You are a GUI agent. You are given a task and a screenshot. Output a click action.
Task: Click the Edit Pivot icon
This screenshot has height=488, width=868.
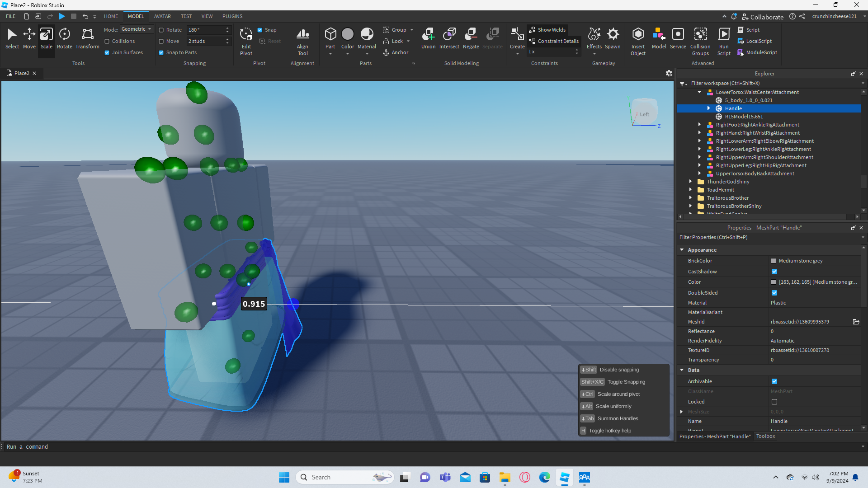pyautogui.click(x=246, y=41)
